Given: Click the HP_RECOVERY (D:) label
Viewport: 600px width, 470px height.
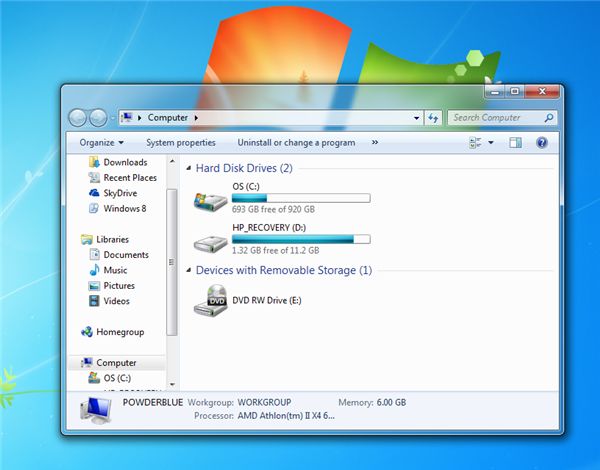Looking at the screenshot, I should click(269, 228).
